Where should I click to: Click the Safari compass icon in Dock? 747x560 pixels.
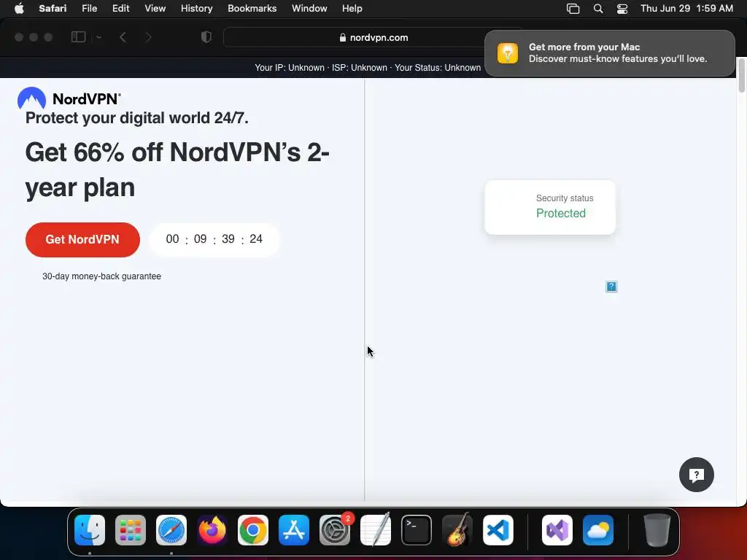click(171, 530)
